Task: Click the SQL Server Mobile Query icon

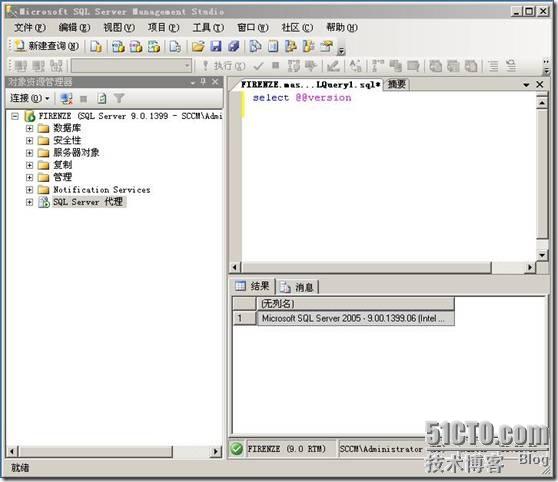Action: (175, 46)
